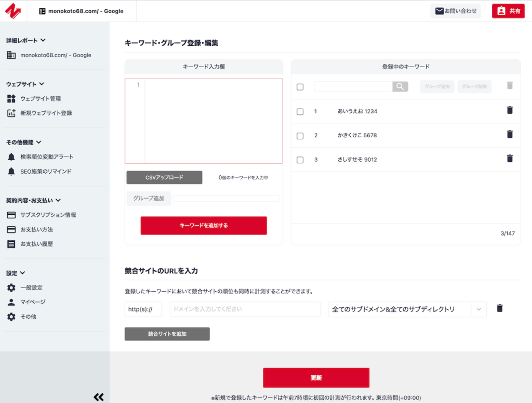The height and width of the screenshot is (403, 532).
Task: Tick the checkbox beside かきくけこ 5678
Action: tap(300, 136)
